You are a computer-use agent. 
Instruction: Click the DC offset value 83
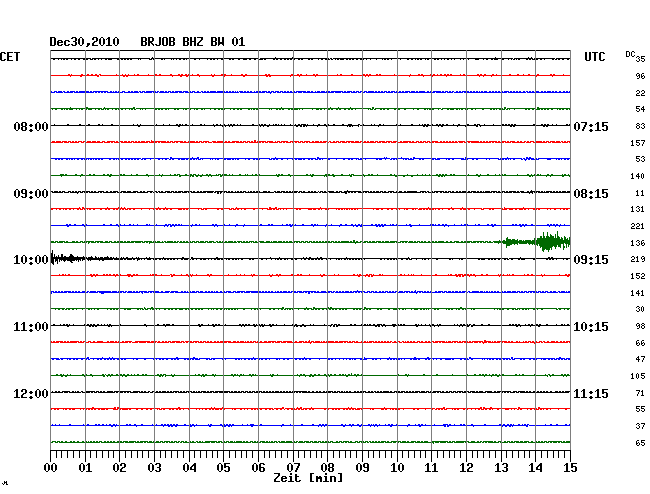click(640, 126)
